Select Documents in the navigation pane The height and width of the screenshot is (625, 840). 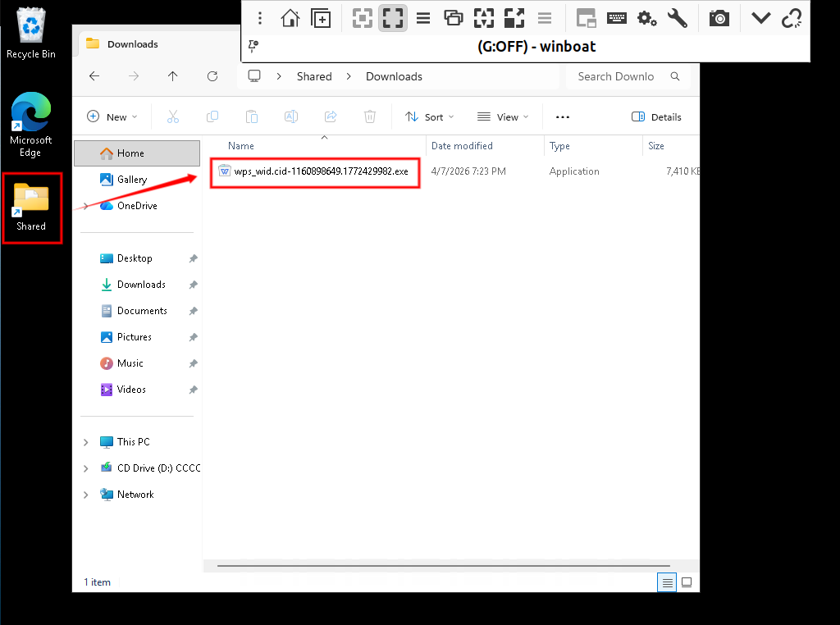click(142, 311)
